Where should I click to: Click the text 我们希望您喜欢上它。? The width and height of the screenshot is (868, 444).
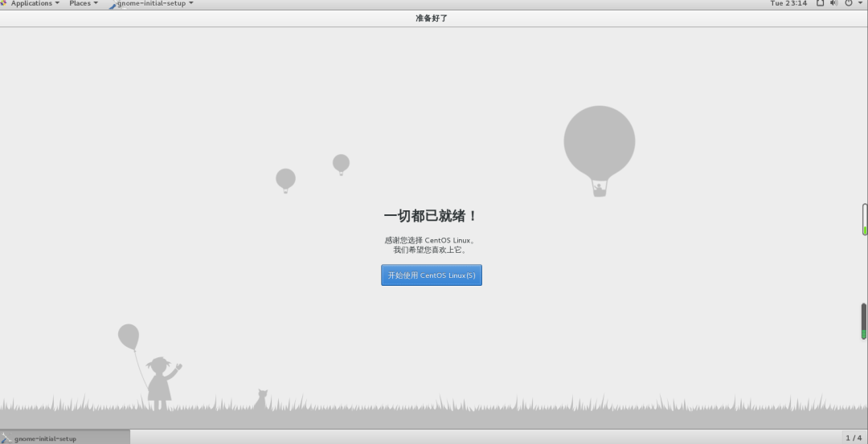(432, 250)
